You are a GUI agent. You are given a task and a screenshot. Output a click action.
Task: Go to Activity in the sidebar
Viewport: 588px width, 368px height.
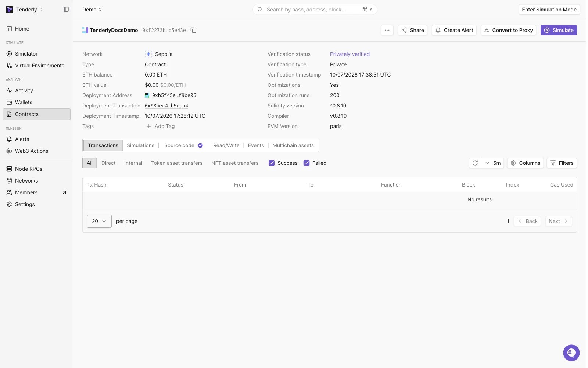click(37, 91)
